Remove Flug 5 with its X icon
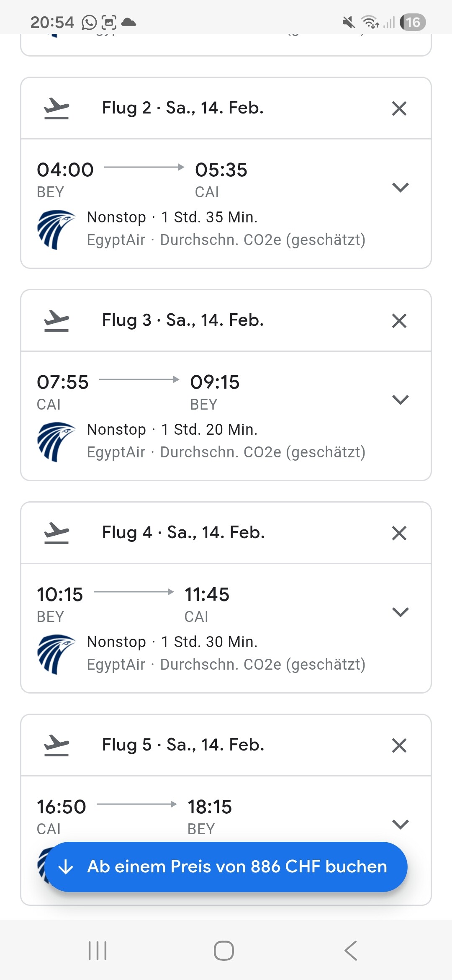Screen dimensions: 452x980 pyautogui.click(x=399, y=745)
